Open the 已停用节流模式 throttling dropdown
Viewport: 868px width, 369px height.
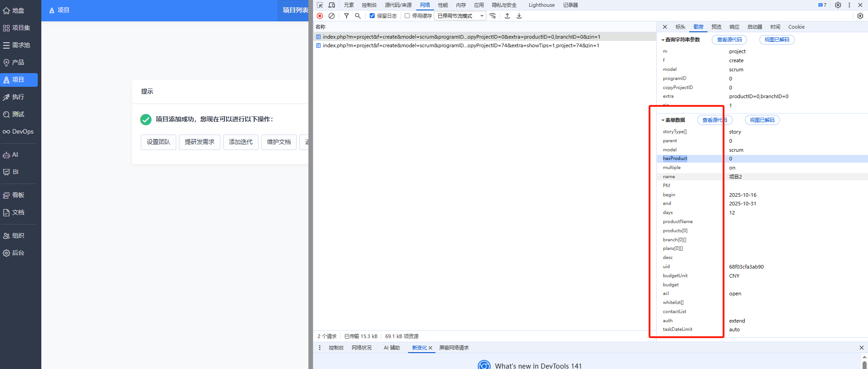pos(460,16)
